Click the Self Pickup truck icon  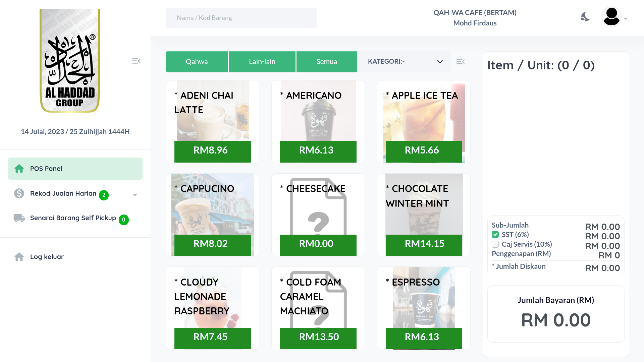[x=19, y=218]
